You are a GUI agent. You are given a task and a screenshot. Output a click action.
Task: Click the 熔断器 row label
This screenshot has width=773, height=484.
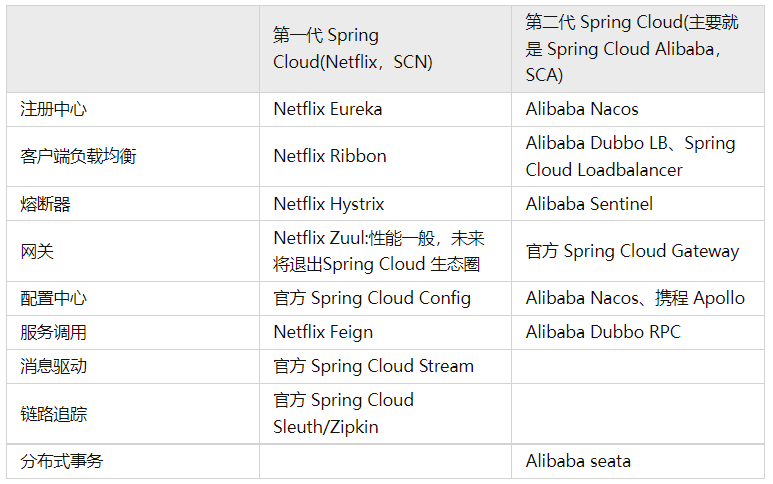click(45, 204)
